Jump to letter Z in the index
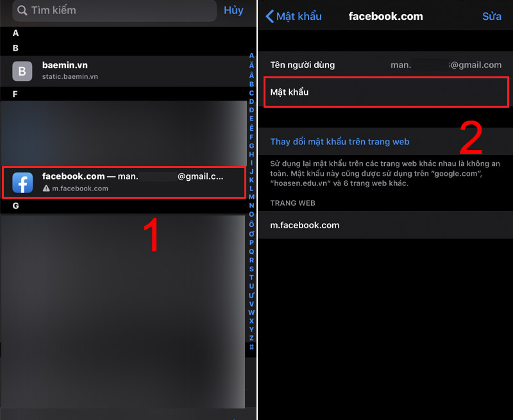Viewport: 513px width, 420px height. pyautogui.click(x=251, y=338)
